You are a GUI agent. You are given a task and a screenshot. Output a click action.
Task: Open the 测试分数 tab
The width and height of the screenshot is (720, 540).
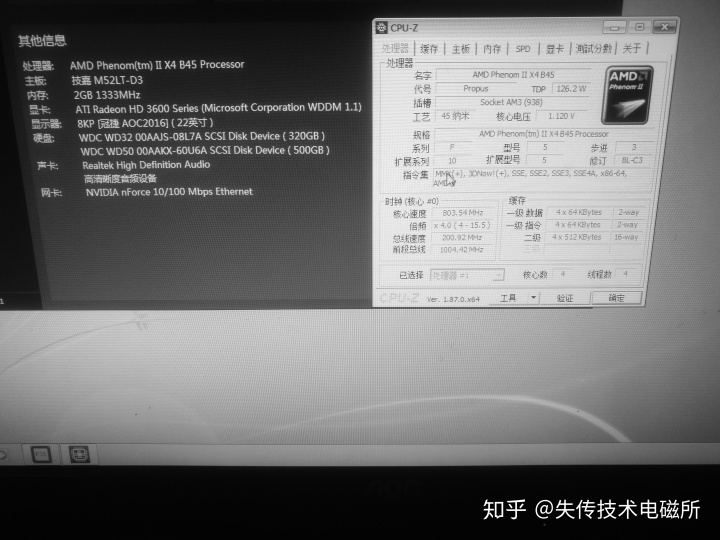(593, 48)
